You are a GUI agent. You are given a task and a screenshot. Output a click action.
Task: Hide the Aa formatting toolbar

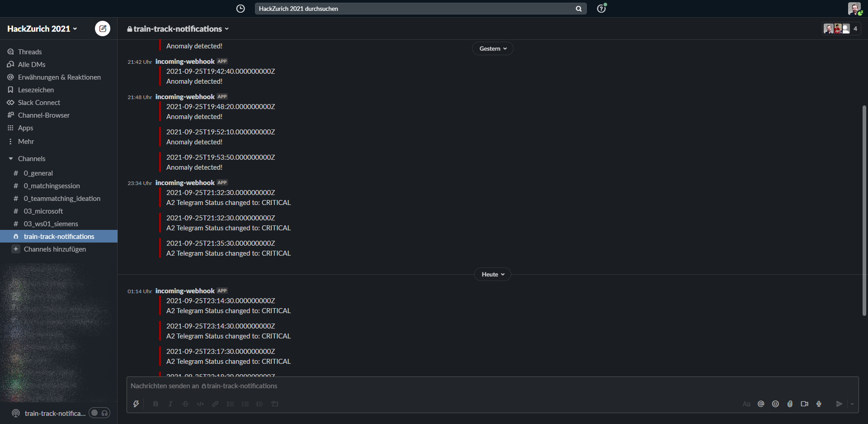pyautogui.click(x=746, y=404)
